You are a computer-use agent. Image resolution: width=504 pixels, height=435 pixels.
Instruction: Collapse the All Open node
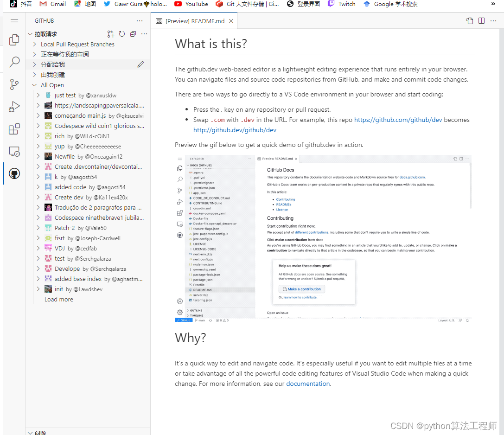tap(35, 85)
